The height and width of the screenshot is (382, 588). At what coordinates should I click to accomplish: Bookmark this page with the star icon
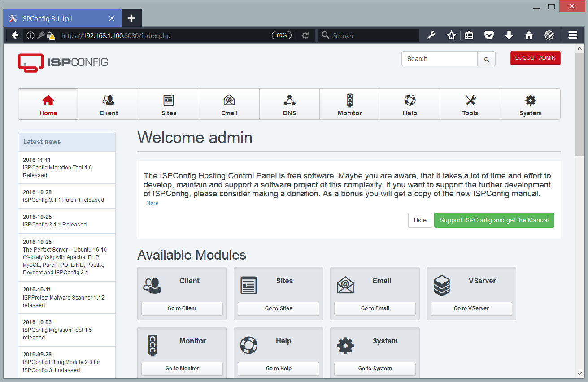tap(451, 35)
